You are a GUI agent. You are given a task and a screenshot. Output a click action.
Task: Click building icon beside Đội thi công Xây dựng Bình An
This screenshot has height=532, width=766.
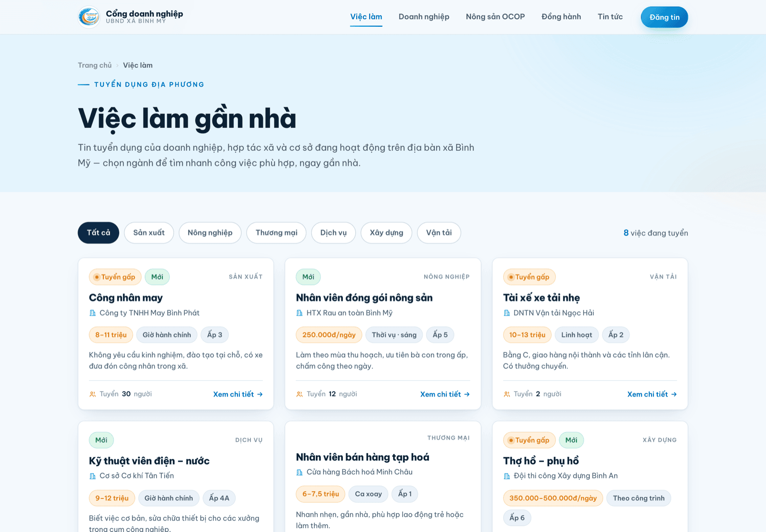pos(507,476)
